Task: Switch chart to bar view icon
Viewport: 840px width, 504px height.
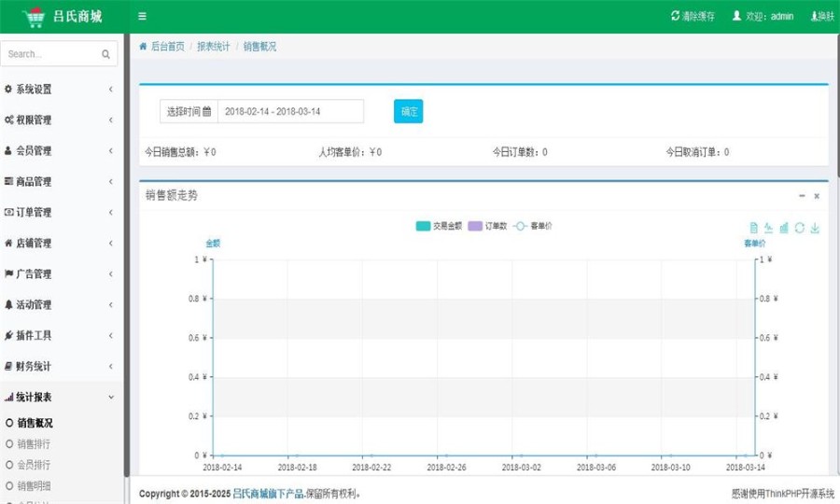Action: click(784, 228)
